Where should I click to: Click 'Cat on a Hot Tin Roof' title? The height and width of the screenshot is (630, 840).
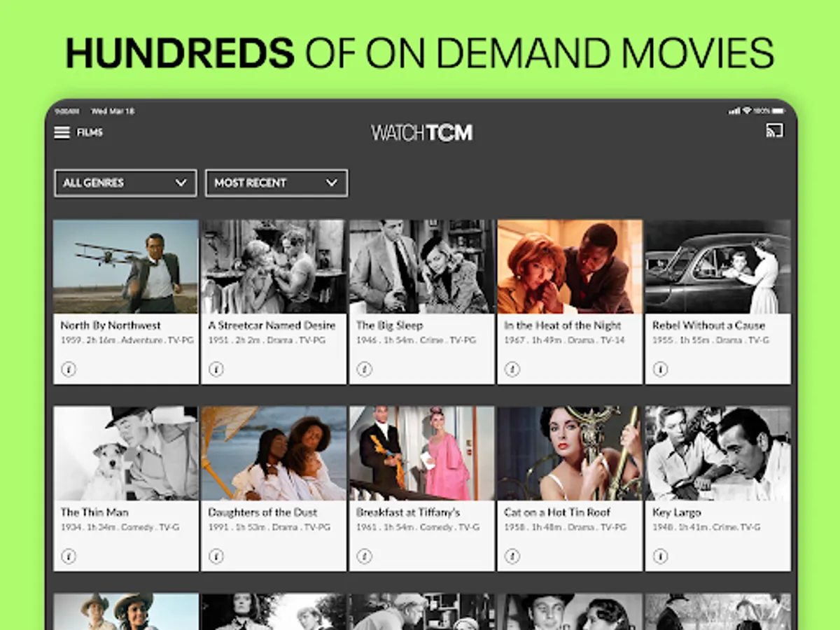point(557,512)
